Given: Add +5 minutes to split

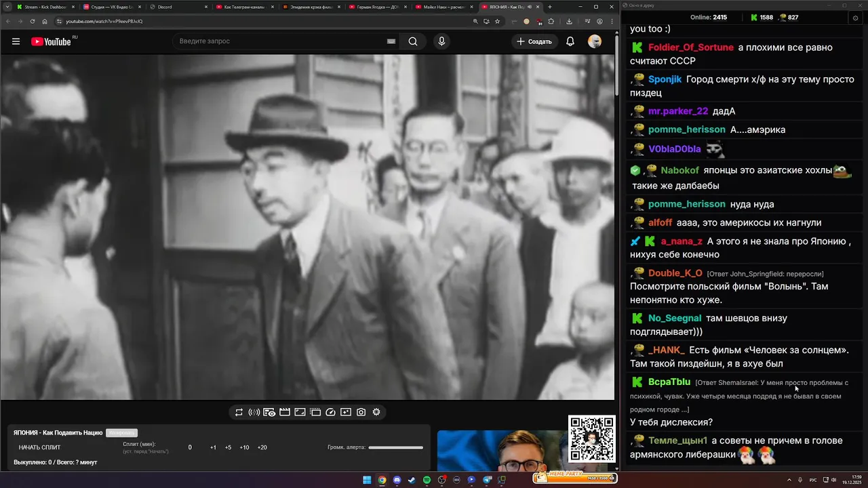Looking at the screenshot, I should [228, 447].
